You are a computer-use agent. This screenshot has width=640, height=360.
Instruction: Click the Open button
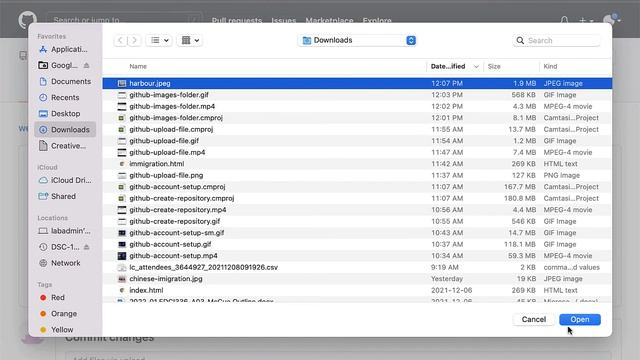(580, 319)
